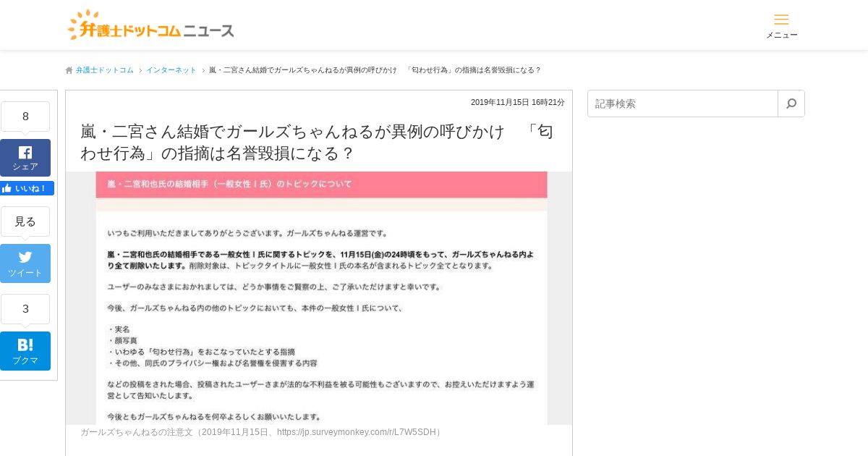Share article via Facebook シェア button
868x456 pixels.
click(x=25, y=158)
